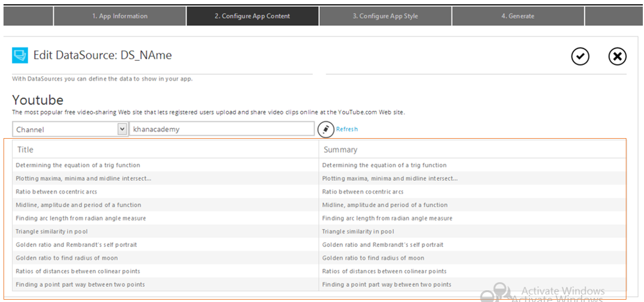Click the khanacademy input field
This screenshot has width=644, height=302.
222,129
